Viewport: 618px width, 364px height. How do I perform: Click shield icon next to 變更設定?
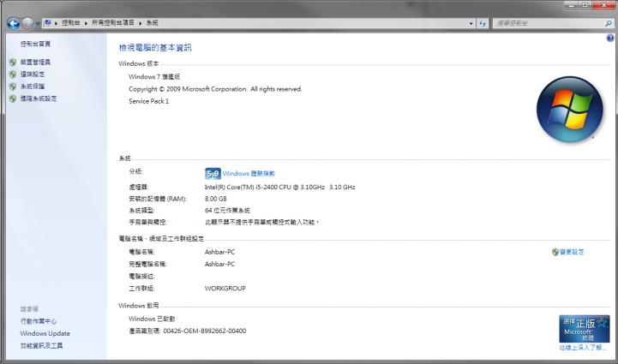pos(555,252)
